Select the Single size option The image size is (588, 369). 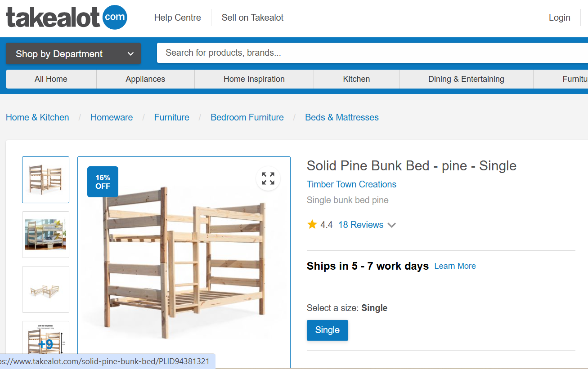[327, 330]
